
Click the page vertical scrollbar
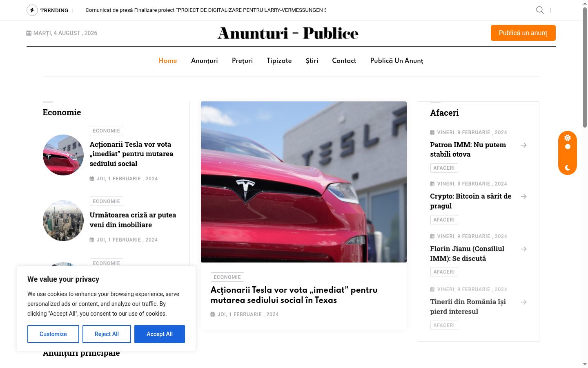(x=585, y=67)
